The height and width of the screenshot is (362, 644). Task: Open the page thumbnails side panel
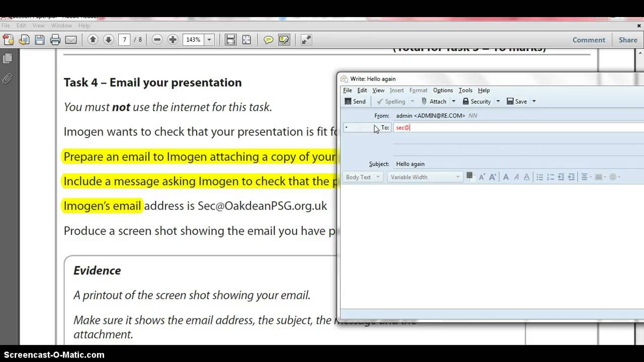coord(8,59)
